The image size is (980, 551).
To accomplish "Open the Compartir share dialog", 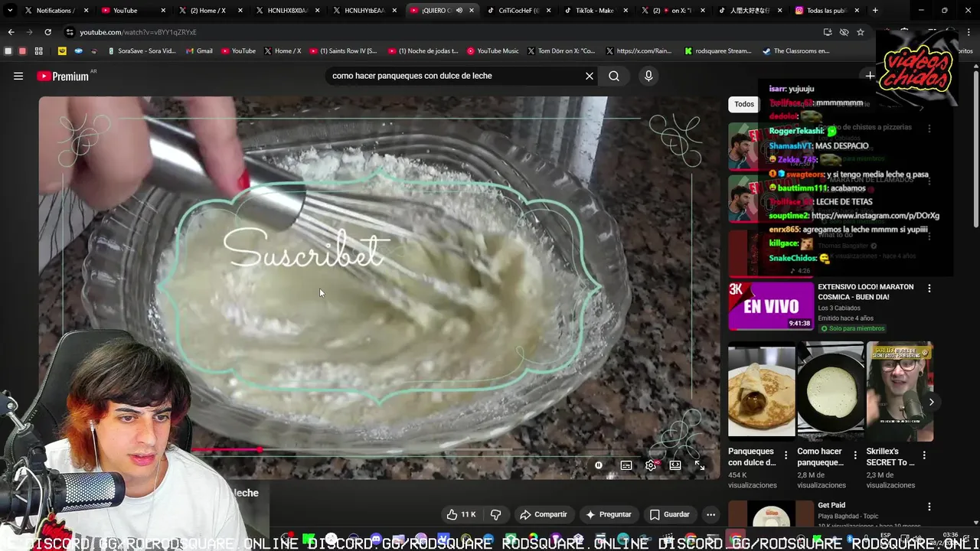I will click(x=544, y=514).
